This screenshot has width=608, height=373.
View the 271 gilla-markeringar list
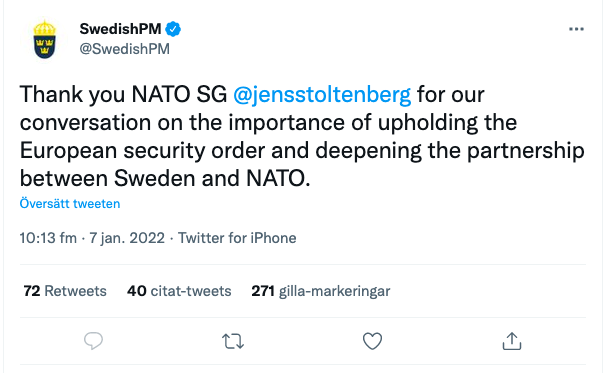coord(321,291)
